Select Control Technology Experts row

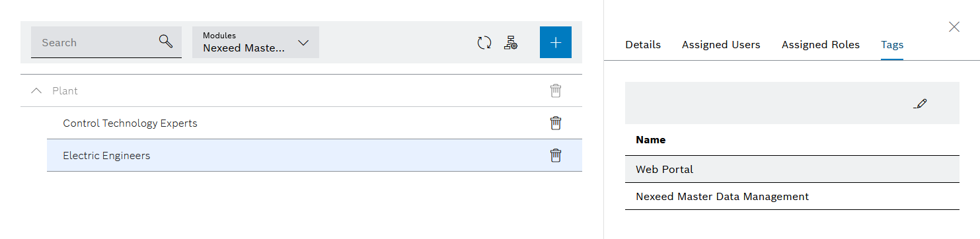(x=315, y=123)
